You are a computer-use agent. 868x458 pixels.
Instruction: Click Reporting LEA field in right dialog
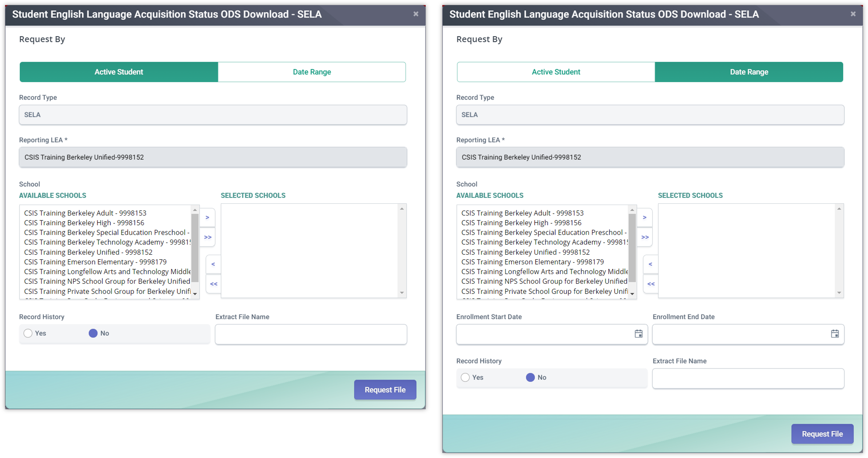650,157
